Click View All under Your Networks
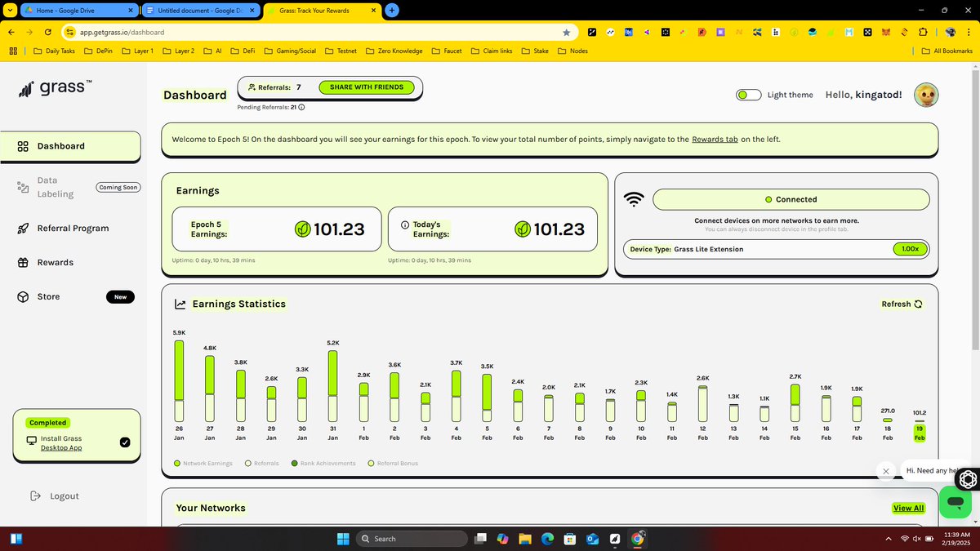The width and height of the screenshot is (980, 551). click(x=908, y=509)
